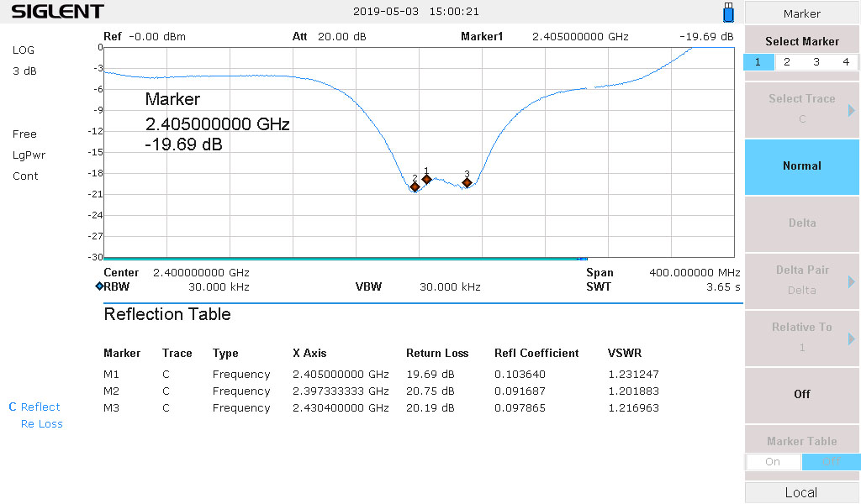
Task: Open the Delta Pair options
Action: coord(801,281)
